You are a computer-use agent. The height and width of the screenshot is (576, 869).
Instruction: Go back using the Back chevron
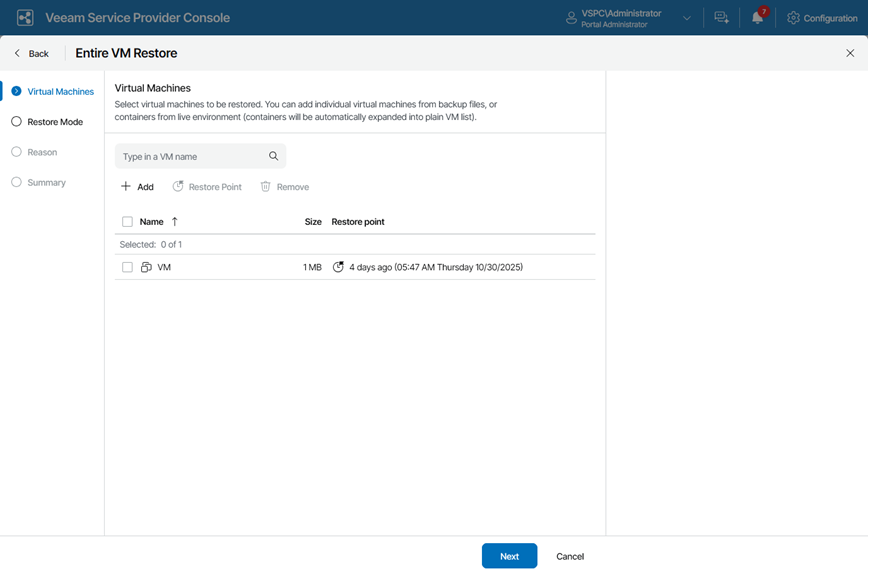[x=17, y=53]
